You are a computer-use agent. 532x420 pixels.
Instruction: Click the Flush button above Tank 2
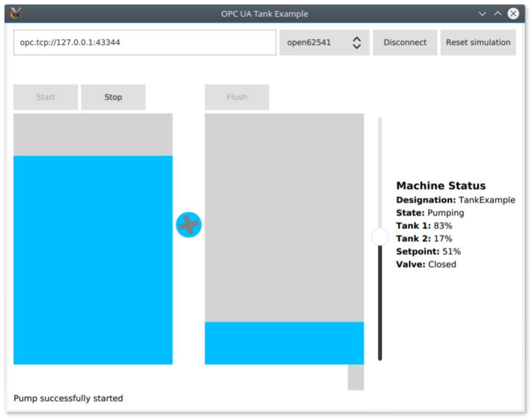tap(236, 97)
